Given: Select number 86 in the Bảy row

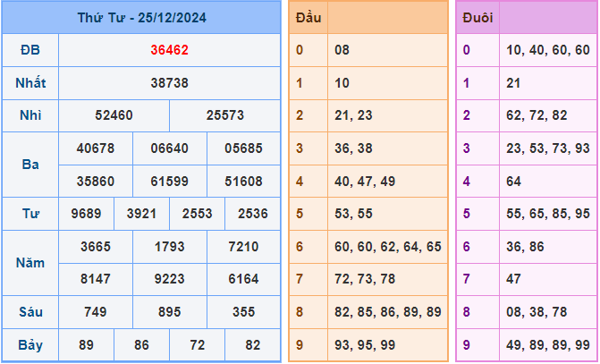Looking at the screenshot, I should pos(141,344).
